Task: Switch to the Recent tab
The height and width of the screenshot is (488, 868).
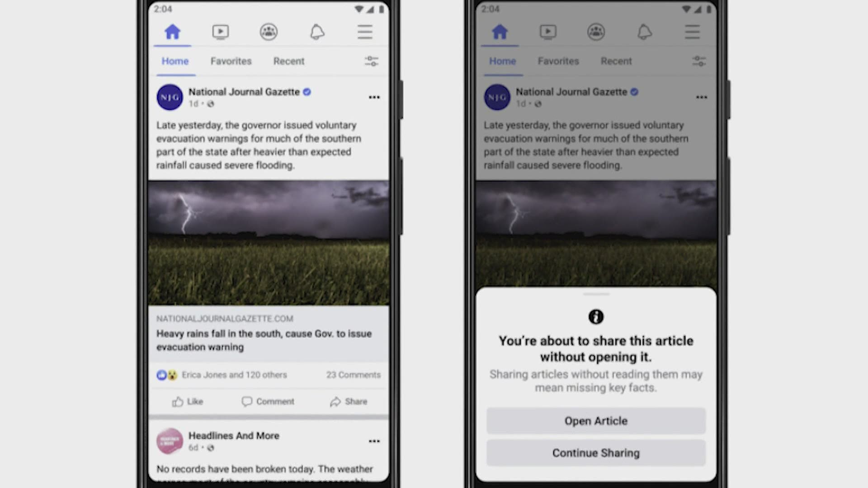Action: point(288,61)
